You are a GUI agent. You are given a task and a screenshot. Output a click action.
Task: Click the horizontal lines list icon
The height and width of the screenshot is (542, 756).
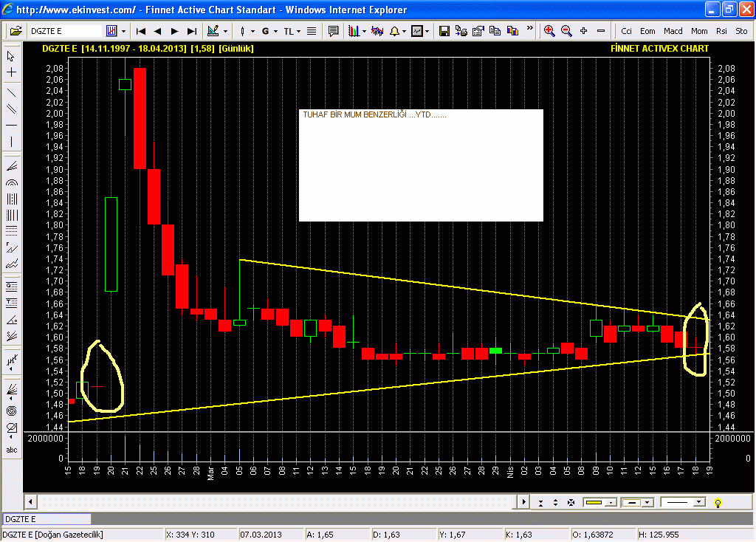pyautogui.click(x=312, y=31)
